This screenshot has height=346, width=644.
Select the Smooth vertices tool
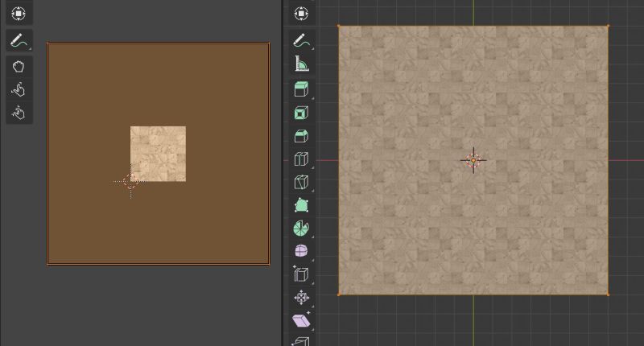[x=301, y=251]
